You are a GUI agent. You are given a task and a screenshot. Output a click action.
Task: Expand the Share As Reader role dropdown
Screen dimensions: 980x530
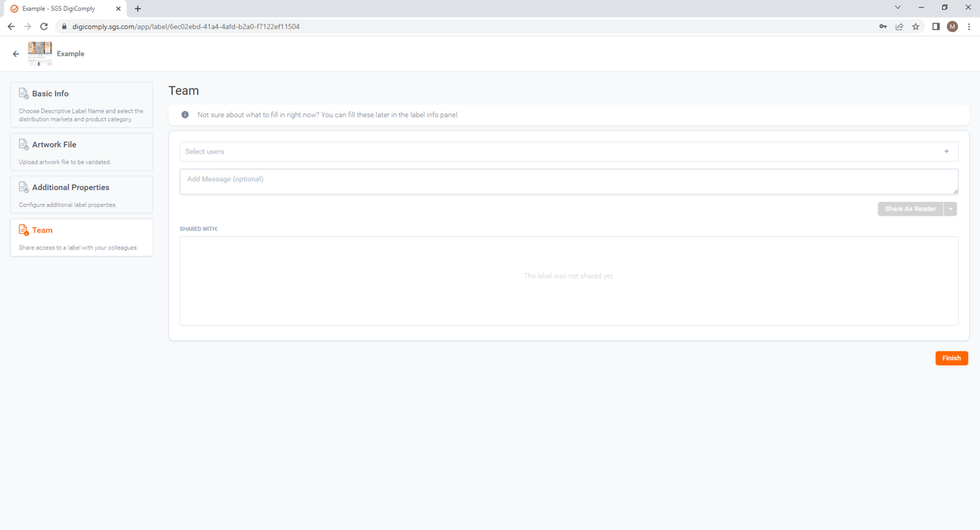tap(951, 209)
